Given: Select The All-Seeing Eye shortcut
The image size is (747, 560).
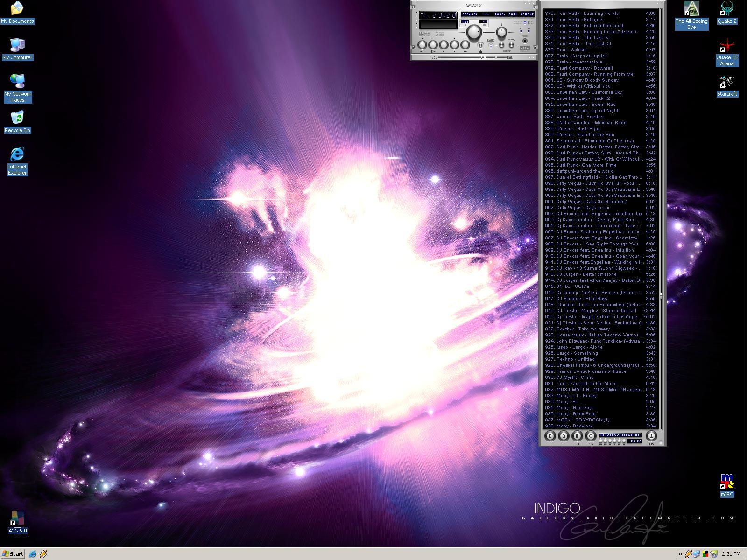Looking at the screenshot, I should point(691,15).
